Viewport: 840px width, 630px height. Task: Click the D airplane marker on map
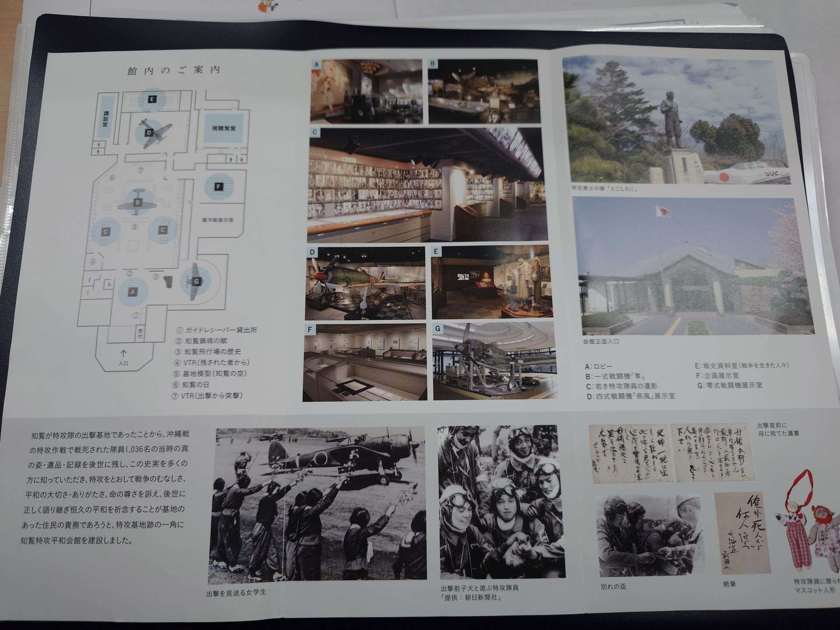pos(149,133)
